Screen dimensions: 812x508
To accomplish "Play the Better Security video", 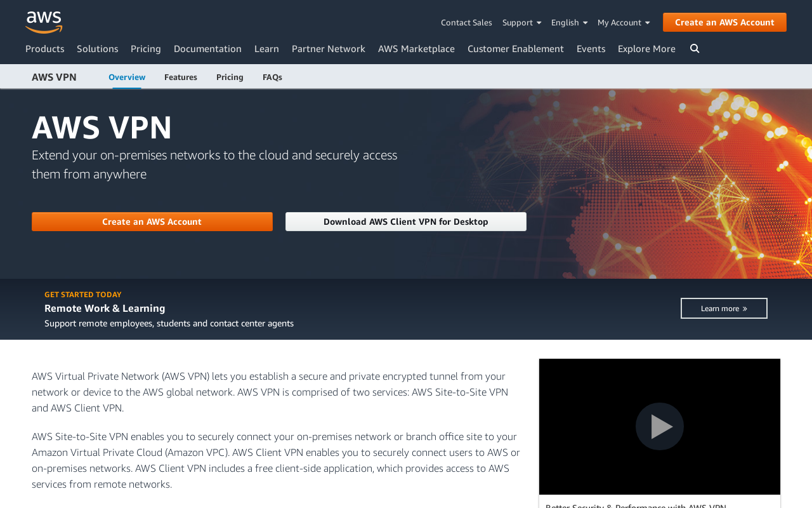I will pyautogui.click(x=660, y=426).
